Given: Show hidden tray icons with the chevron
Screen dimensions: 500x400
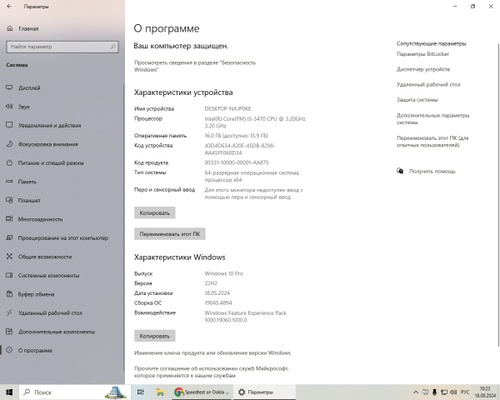Looking at the screenshot, I should pyautogui.click(x=416, y=392).
